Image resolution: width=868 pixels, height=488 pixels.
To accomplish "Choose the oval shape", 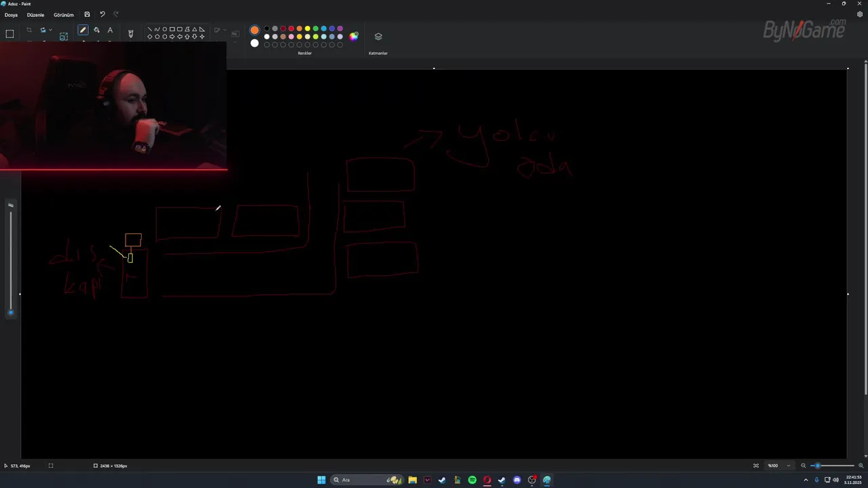I will (165, 29).
